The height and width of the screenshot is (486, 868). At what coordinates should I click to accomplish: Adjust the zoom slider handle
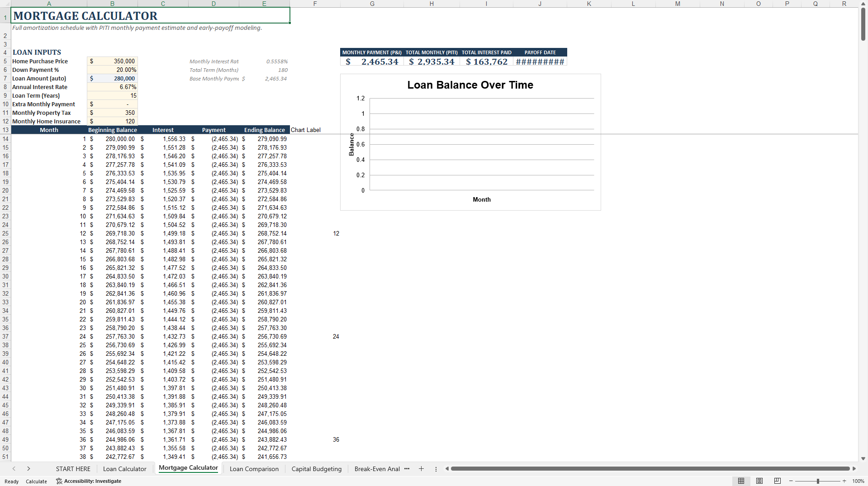818,481
